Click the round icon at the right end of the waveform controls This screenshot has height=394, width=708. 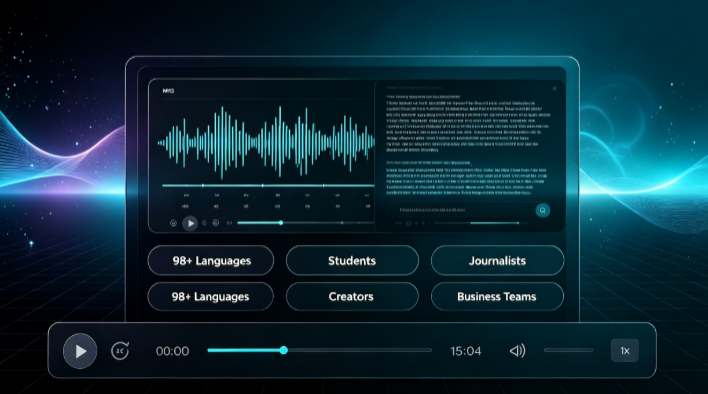(216, 223)
